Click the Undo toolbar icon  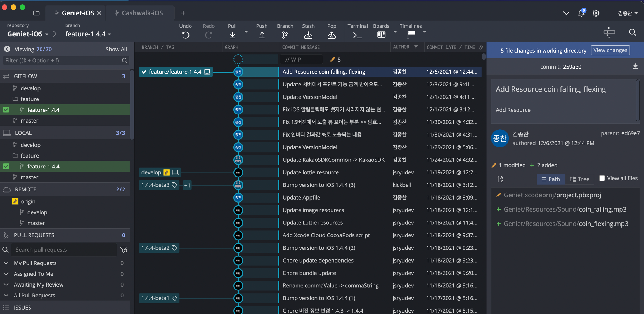(x=186, y=35)
